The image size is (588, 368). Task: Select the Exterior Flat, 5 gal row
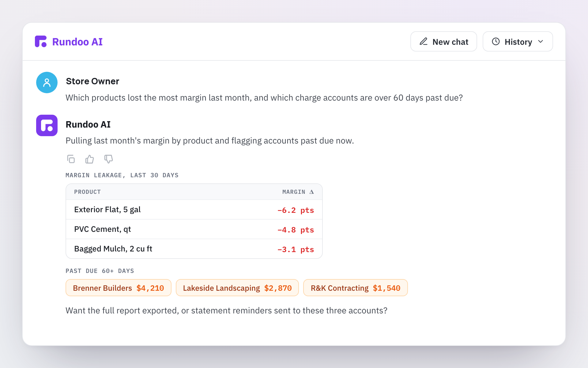click(x=194, y=210)
